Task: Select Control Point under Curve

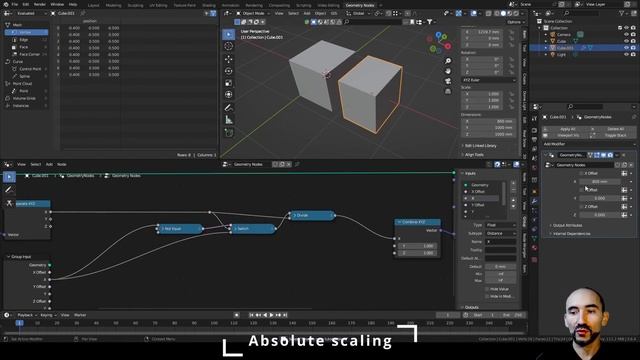Action: pyautogui.click(x=26, y=69)
